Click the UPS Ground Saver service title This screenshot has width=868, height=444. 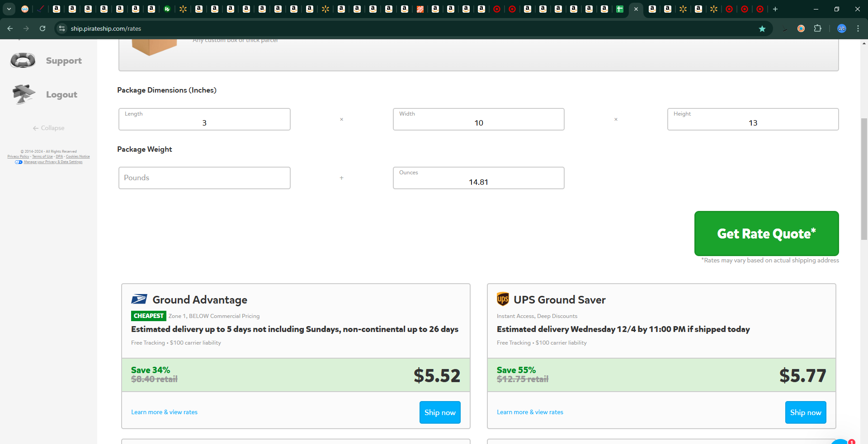[x=560, y=300]
